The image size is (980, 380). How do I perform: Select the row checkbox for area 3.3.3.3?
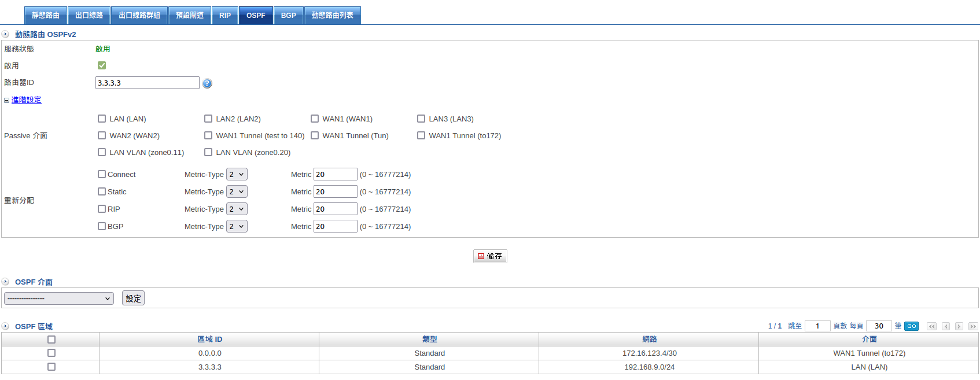pyautogui.click(x=51, y=367)
